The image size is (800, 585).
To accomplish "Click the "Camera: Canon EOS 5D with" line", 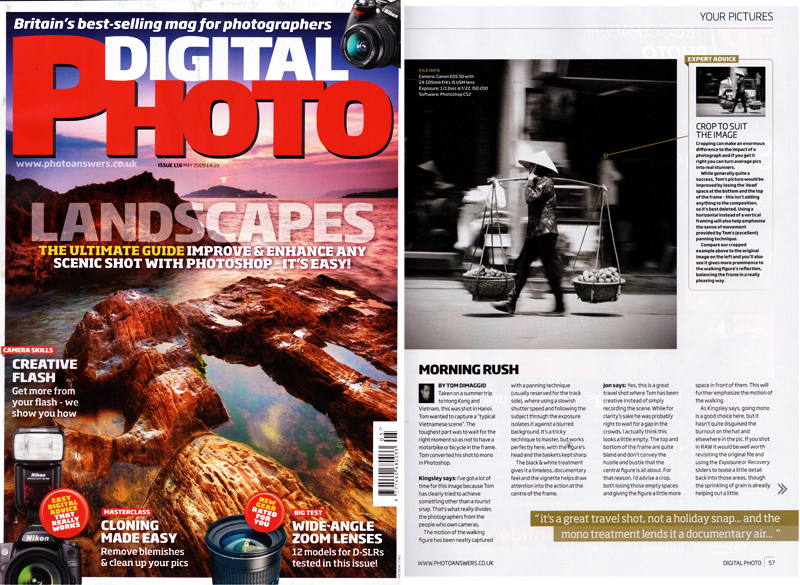I will (446, 77).
